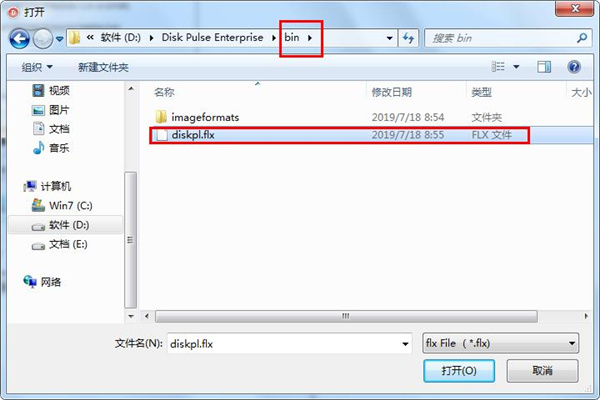Click the search magnifier icon
The width and height of the screenshot is (600, 400).
(582, 38)
